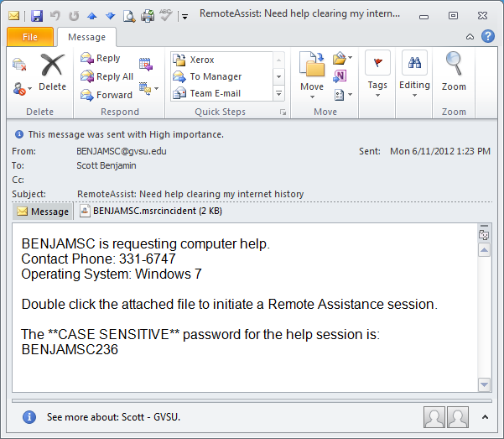The height and width of the screenshot is (439, 504).
Task: Choose the To Manager quick step
Action: tap(215, 76)
